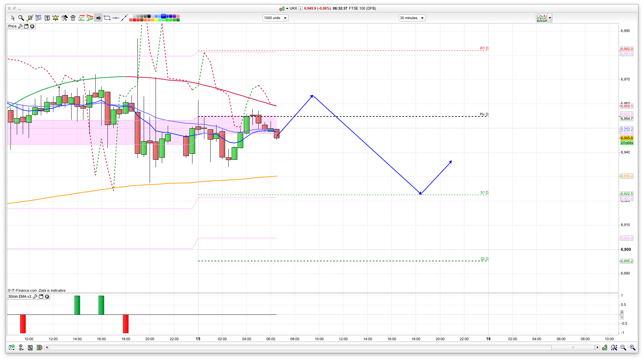
Task: Open the 1000 units dropdown
Action: click(276, 18)
